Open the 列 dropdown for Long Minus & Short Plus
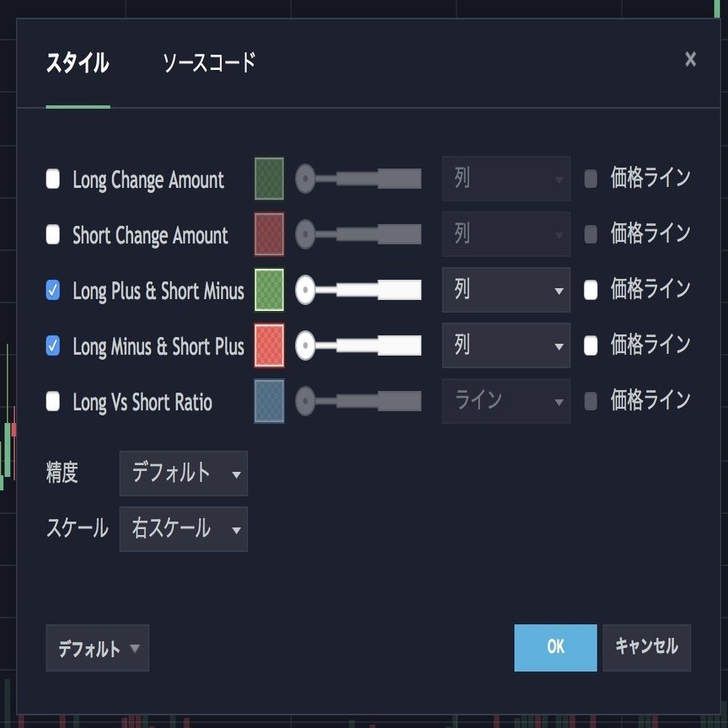 [506, 345]
